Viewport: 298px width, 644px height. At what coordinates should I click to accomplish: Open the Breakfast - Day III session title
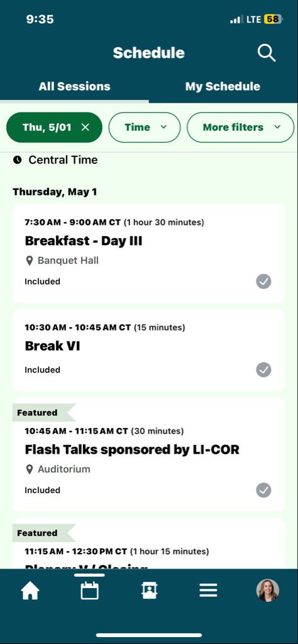84,241
